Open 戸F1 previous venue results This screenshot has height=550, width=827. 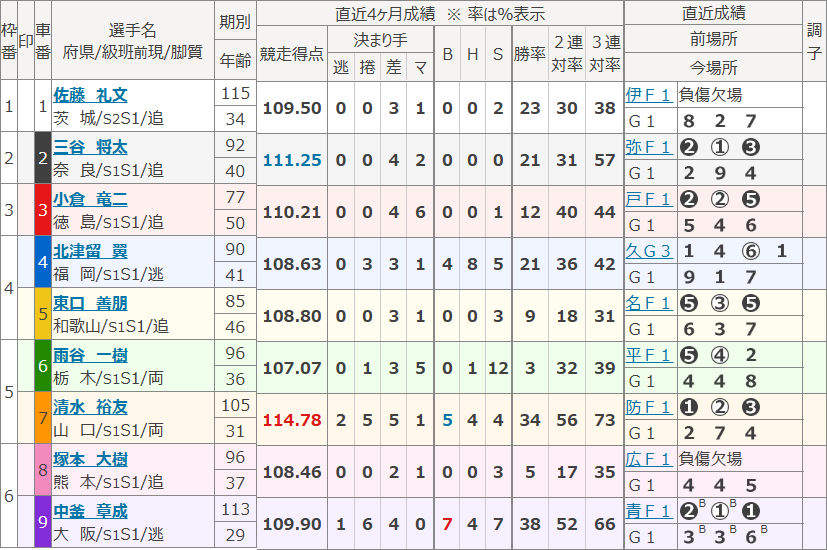tap(648, 199)
